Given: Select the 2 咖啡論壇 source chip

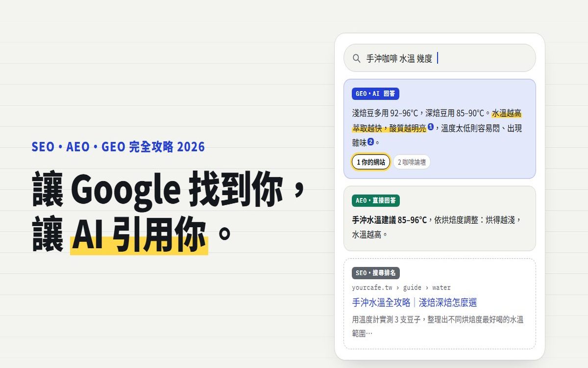Looking at the screenshot, I should (x=412, y=162).
